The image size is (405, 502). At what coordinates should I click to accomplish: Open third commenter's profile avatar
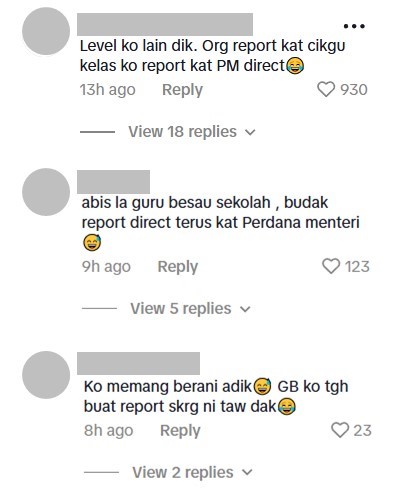(x=46, y=375)
